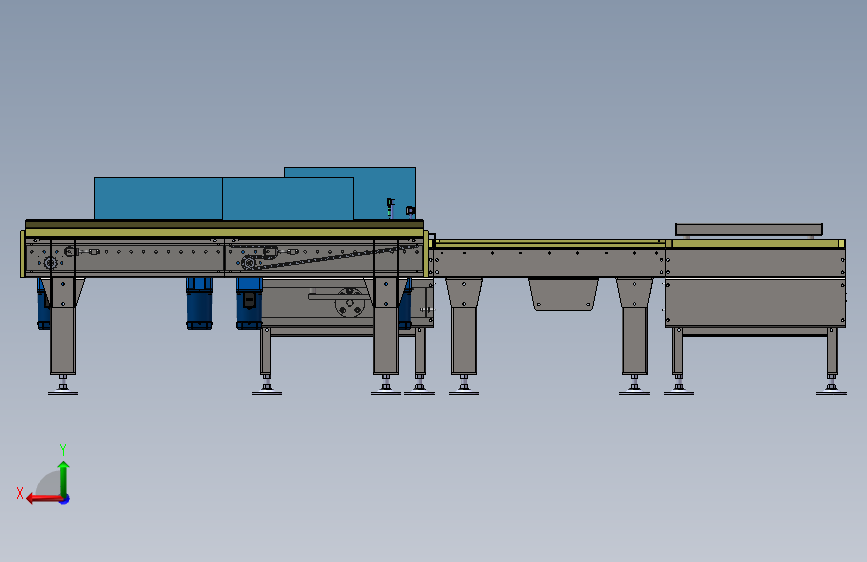Pick the round flange on the lower frame
867x562 pixels.
coord(349,303)
